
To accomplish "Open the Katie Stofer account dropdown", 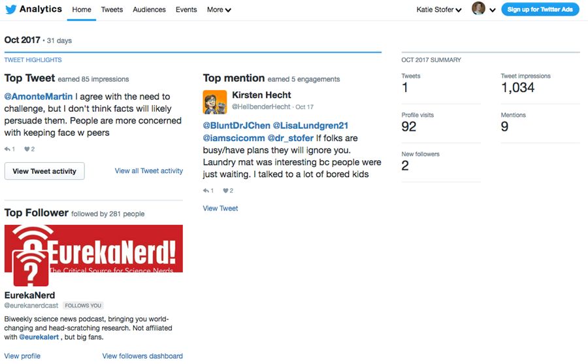I will click(x=439, y=10).
